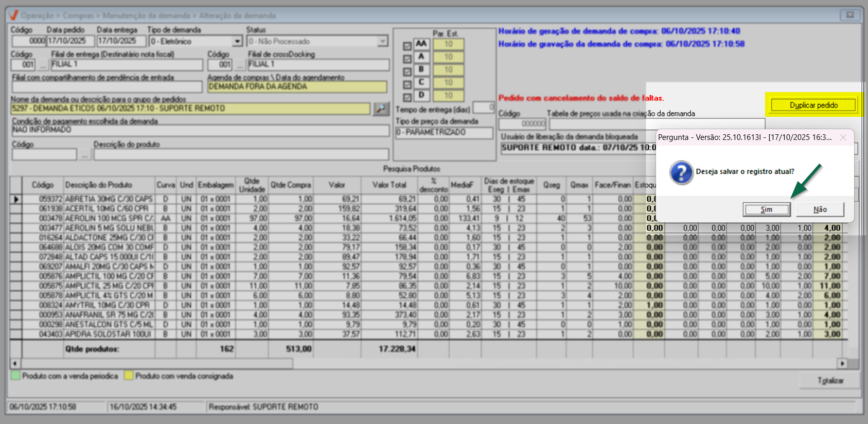The width and height of the screenshot is (868, 424).
Task: Expand the Status dropdown
Action: (x=382, y=41)
